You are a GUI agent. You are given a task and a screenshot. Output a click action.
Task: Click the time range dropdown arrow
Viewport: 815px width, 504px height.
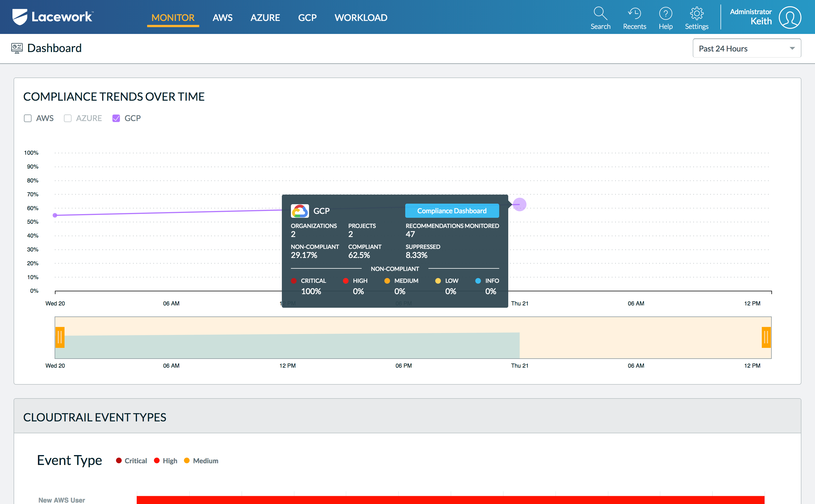click(792, 49)
